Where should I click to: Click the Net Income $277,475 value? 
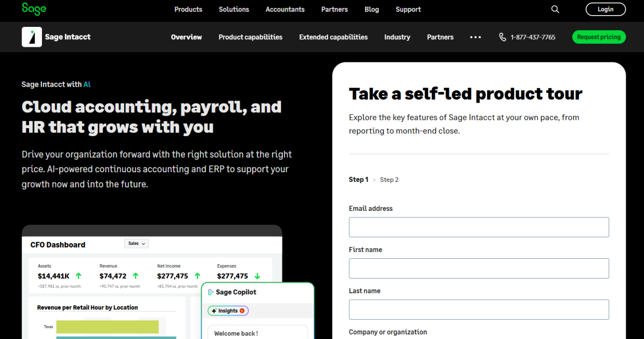click(x=173, y=276)
